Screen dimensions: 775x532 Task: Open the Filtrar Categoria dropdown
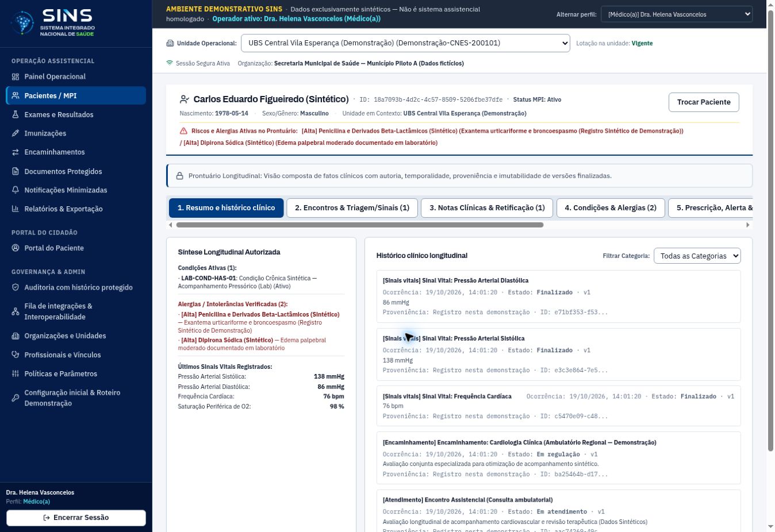tap(697, 256)
